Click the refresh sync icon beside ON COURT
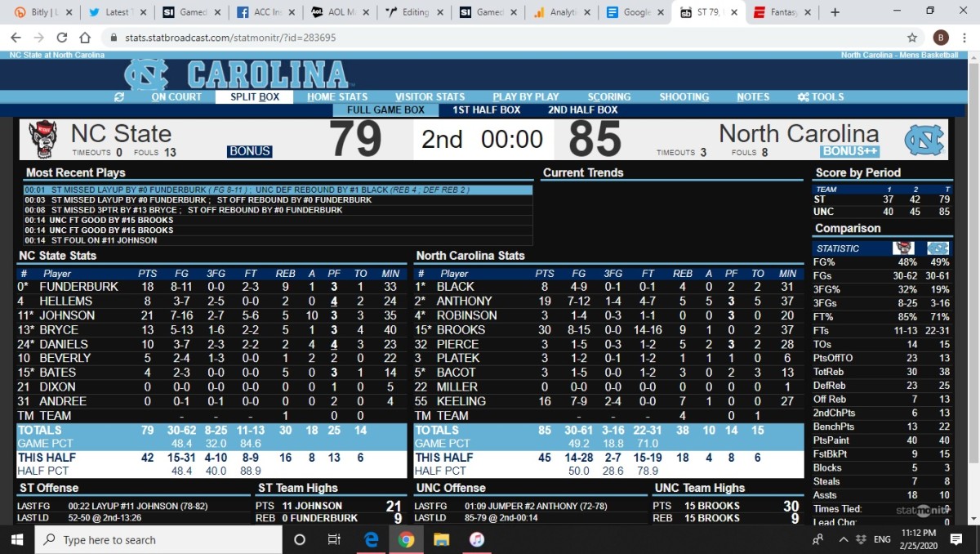980x554 pixels. 119,96
